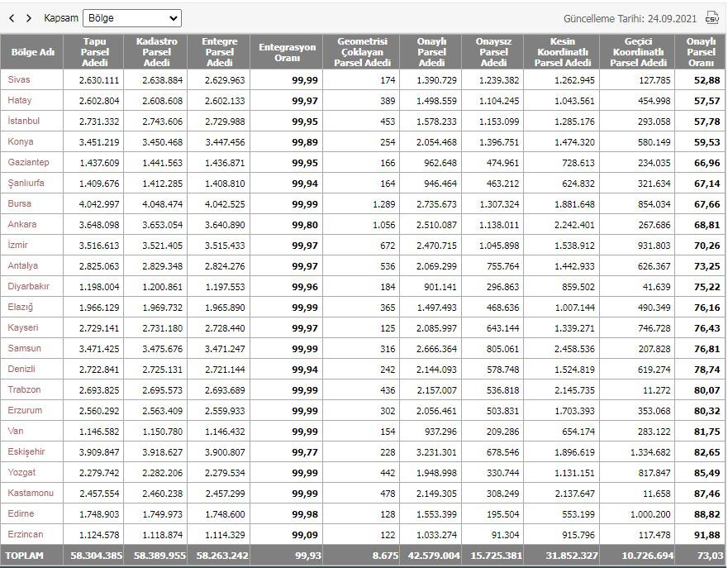Sort by Onaysız Parsel Adedi header
The width and height of the screenshot is (728, 568).
493,52
